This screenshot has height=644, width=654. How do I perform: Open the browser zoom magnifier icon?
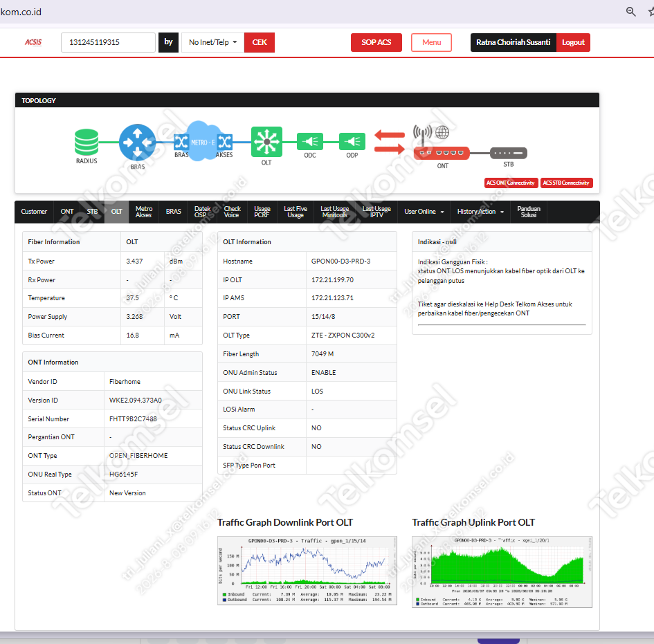(x=631, y=12)
